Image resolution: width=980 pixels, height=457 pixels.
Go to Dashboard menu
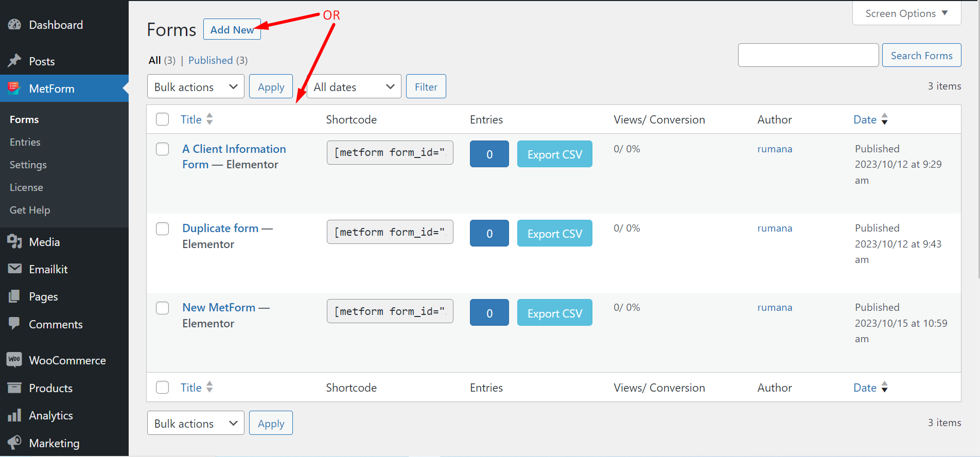coord(56,25)
